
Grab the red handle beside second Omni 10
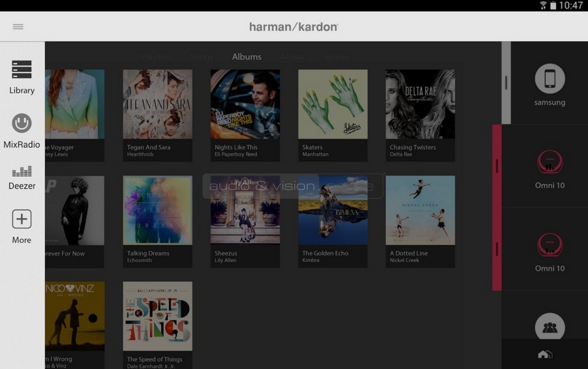497,249
